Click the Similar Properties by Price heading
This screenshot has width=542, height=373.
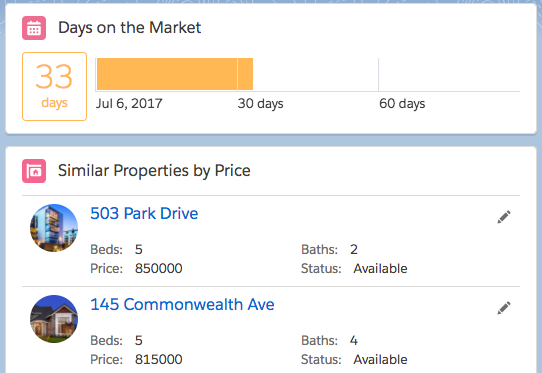coord(154,170)
